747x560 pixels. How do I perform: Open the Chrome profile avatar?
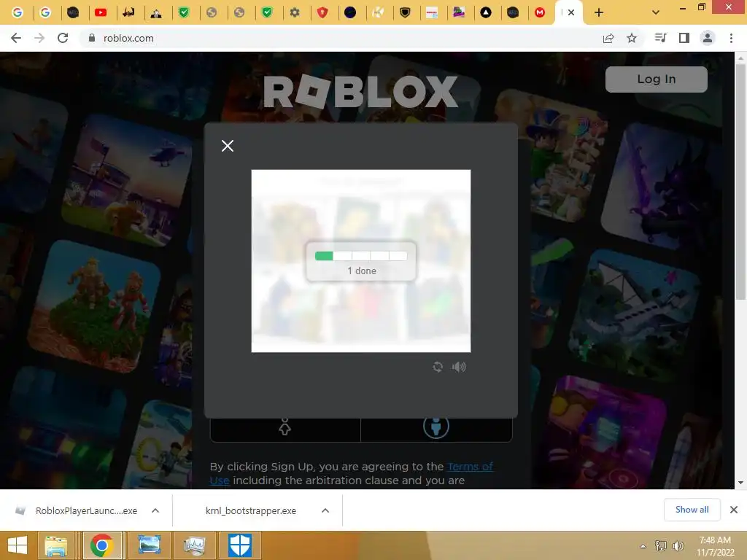point(708,38)
